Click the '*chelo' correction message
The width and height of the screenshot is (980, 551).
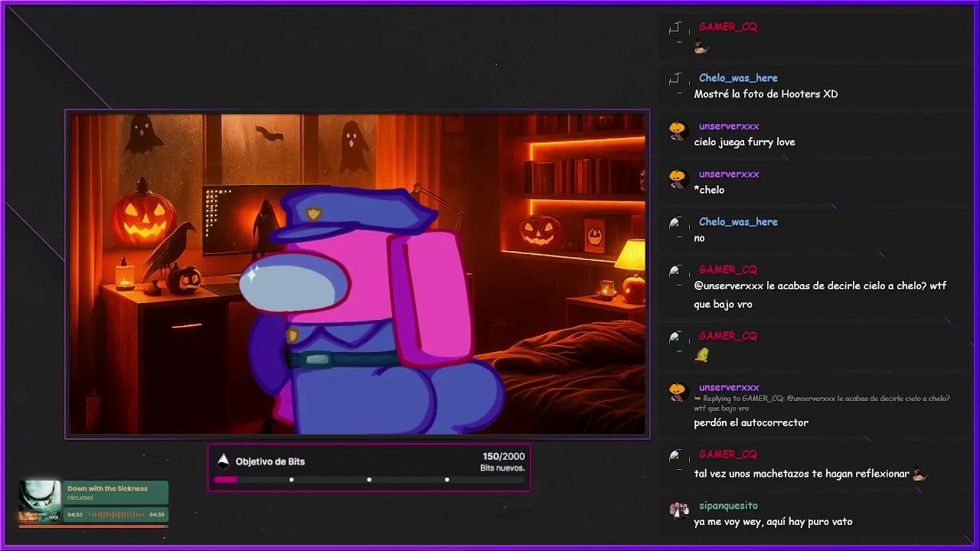pos(709,190)
